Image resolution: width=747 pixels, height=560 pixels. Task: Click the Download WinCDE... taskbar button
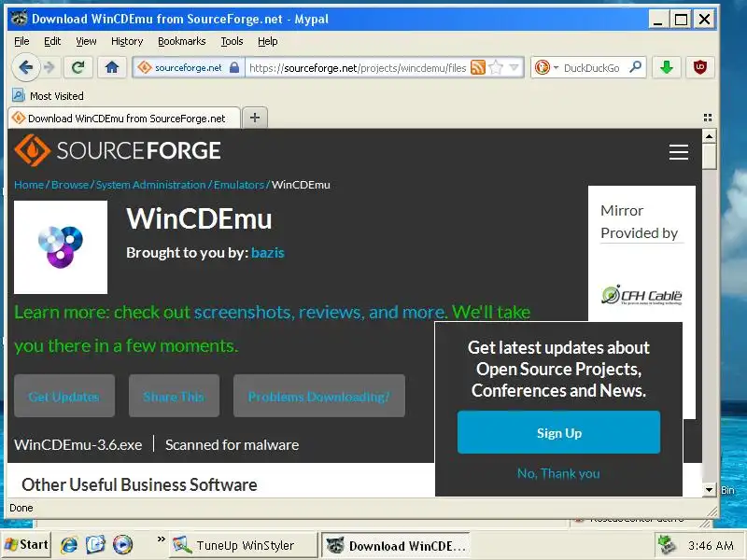[395, 545]
